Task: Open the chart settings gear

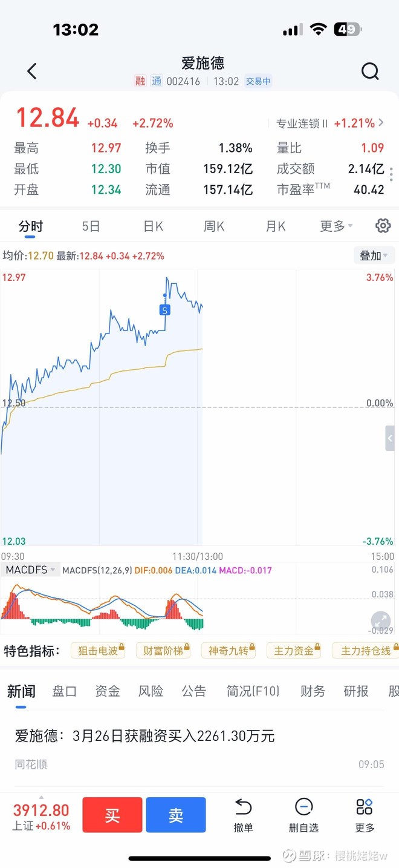Action: 383,225
